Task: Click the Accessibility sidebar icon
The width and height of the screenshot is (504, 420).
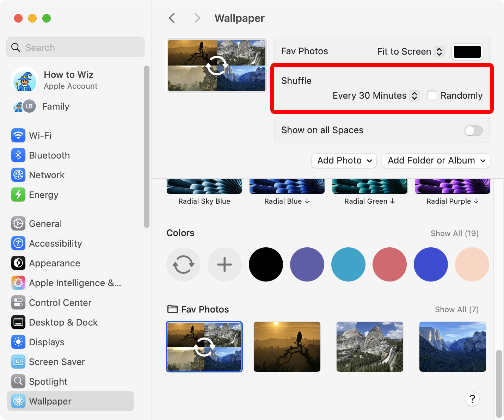Action: pos(18,243)
